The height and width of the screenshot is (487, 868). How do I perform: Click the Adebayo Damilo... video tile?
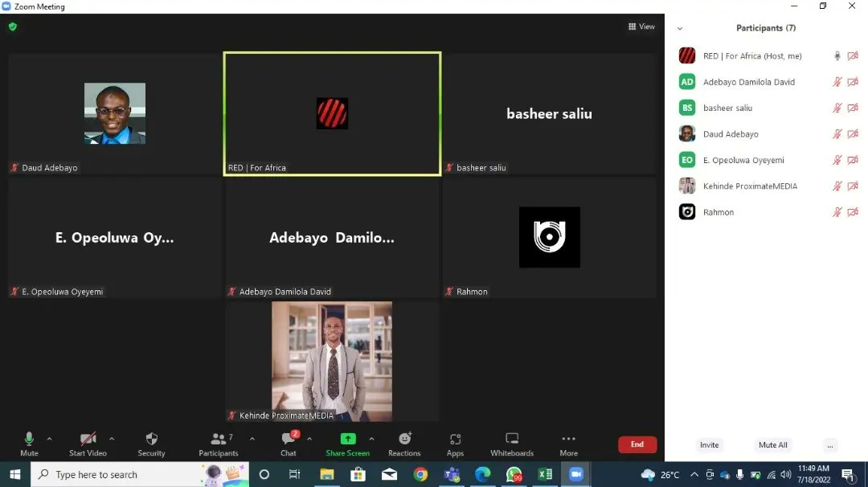point(332,237)
